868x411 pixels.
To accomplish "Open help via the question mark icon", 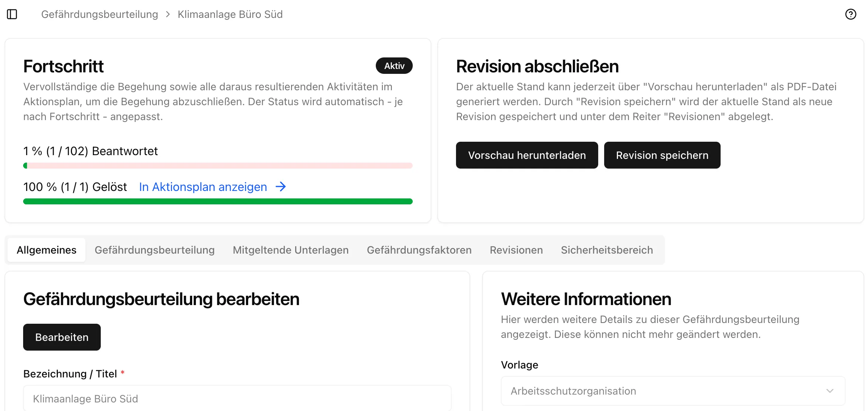I will (x=851, y=14).
